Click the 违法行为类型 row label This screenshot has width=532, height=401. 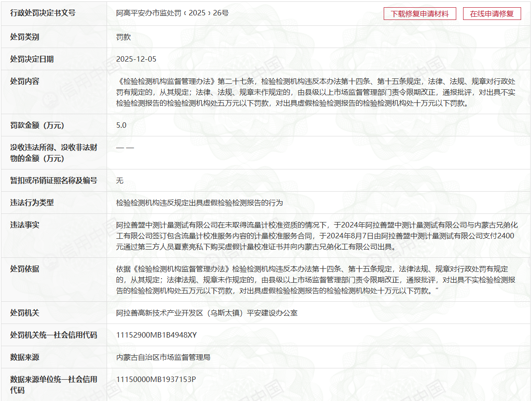pyautogui.click(x=32, y=203)
